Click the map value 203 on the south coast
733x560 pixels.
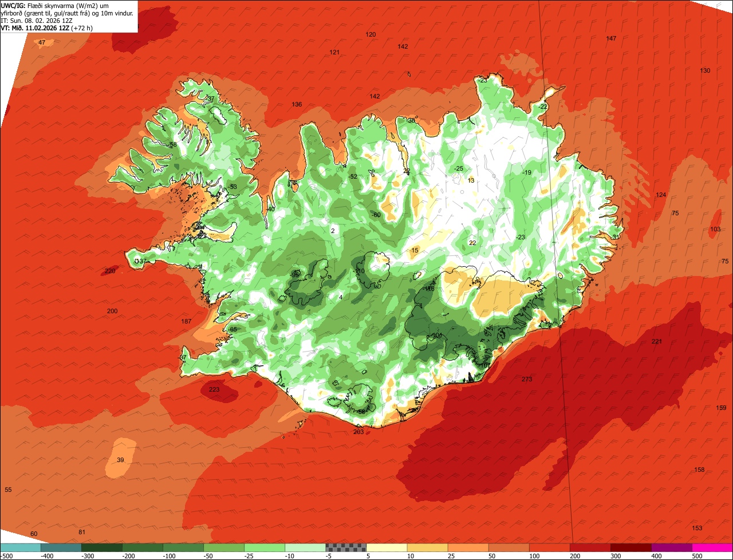coord(359,432)
